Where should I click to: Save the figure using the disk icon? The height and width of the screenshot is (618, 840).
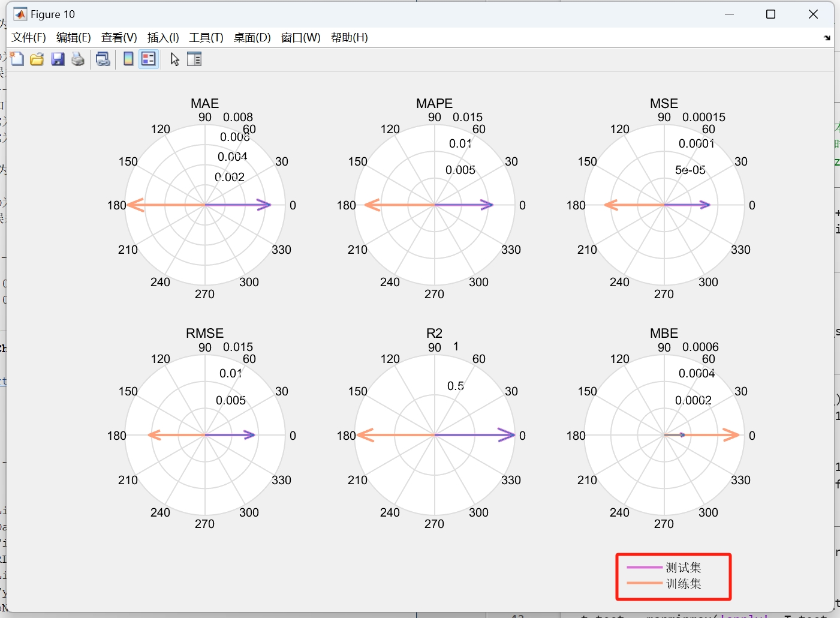point(58,59)
